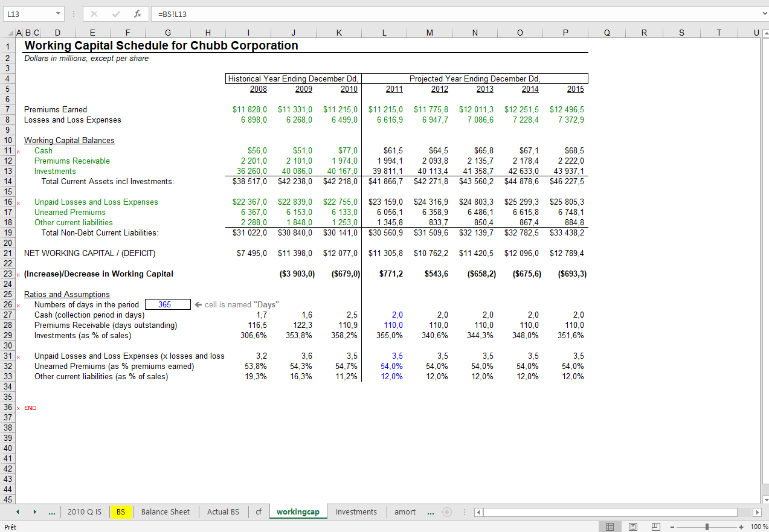
Task: Click horizontal scrollbar right arrow
Action: click(x=757, y=512)
